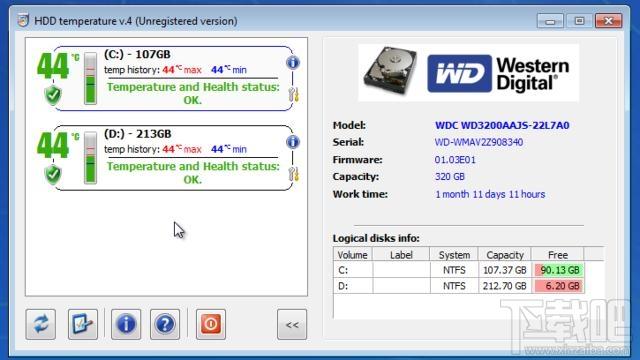Click the 107.37 GB capacity cell
Screen dimensions: 640x360
pyautogui.click(x=504, y=270)
